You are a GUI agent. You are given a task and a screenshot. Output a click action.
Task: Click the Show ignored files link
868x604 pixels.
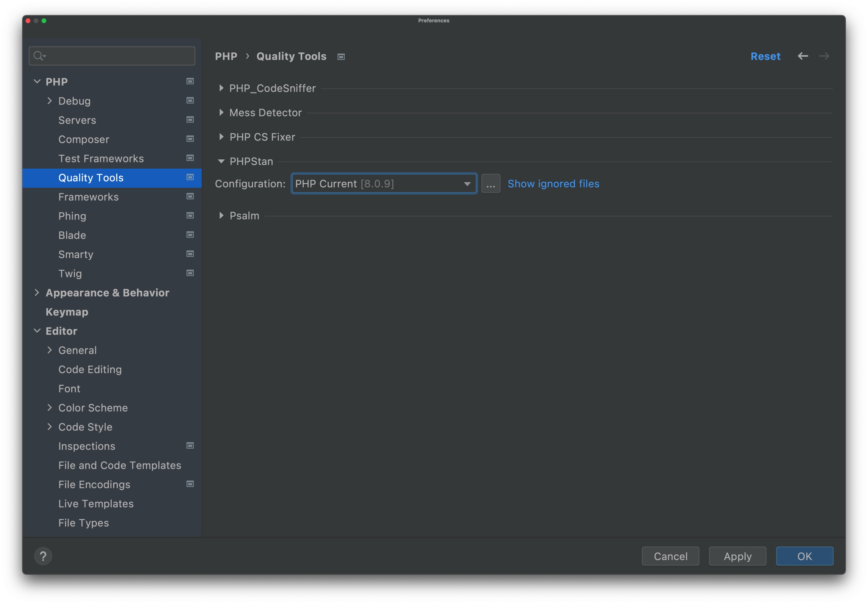[x=553, y=184]
